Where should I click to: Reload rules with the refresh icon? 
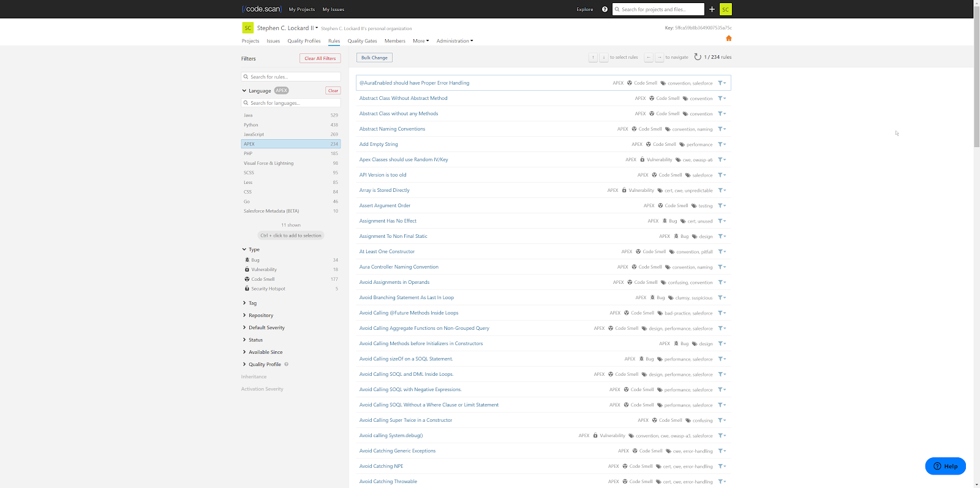(x=698, y=57)
